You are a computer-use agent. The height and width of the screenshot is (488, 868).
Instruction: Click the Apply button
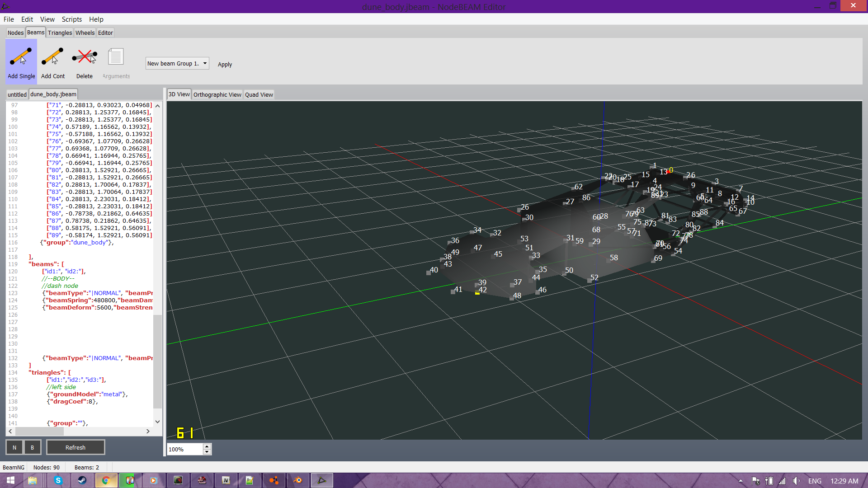(x=225, y=64)
